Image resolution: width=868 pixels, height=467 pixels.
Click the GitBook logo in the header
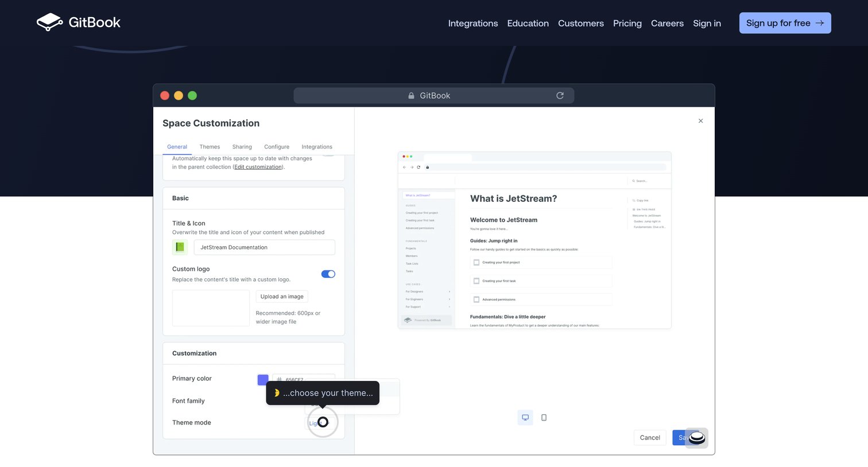79,22
